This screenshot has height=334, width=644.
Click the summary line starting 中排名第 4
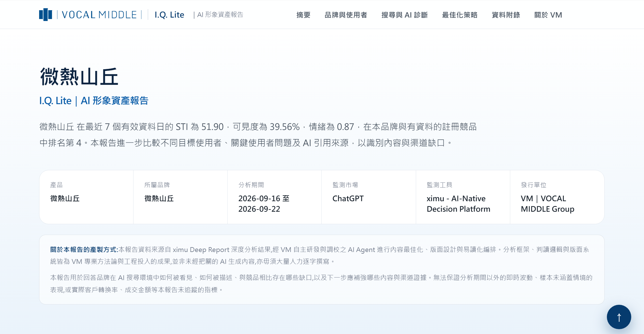246,143
